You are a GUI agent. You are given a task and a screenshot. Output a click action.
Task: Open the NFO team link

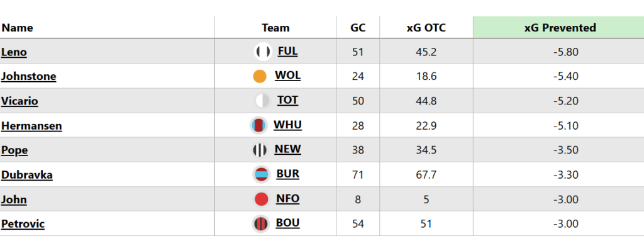point(287,199)
